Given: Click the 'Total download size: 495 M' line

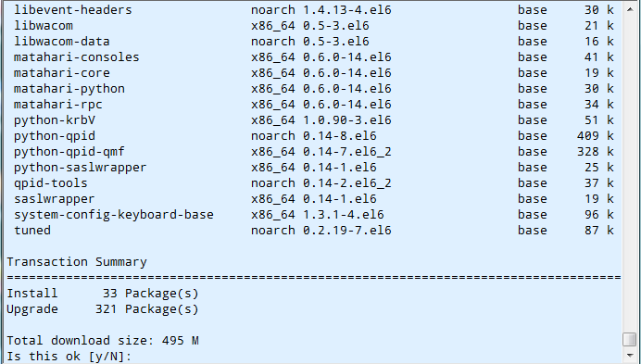Looking at the screenshot, I should pos(103,340).
